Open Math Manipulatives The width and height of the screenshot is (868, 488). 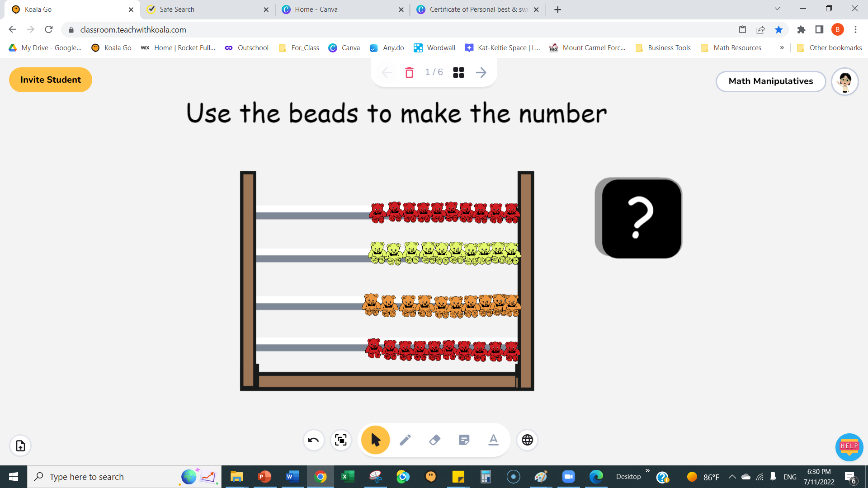770,81
